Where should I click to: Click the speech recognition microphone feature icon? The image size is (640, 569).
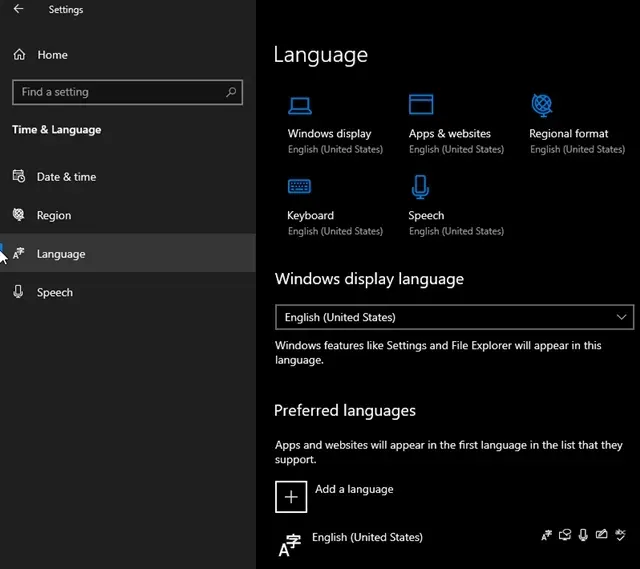pyautogui.click(x=583, y=535)
